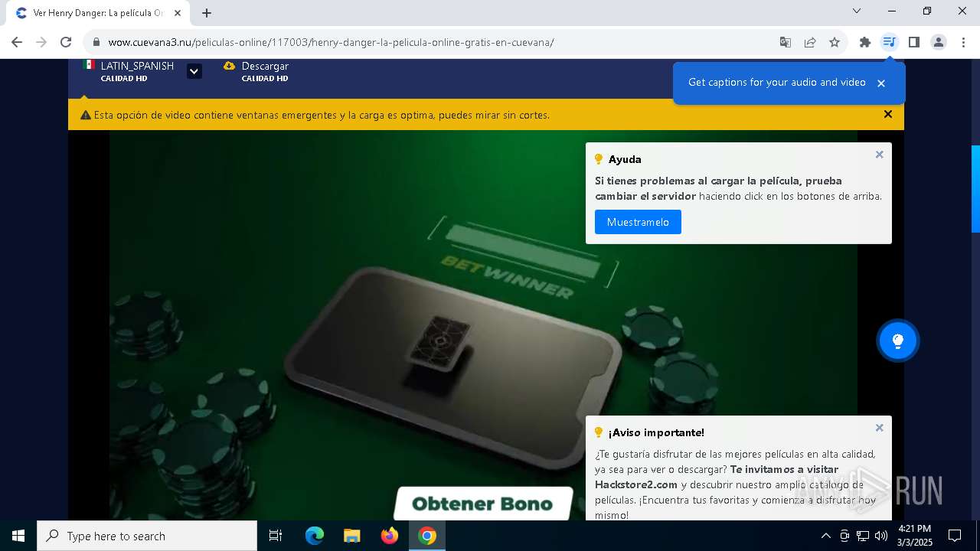Open File Explorer from taskbar
Image resolution: width=980 pixels, height=551 pixels.
(x=352, y=536)
